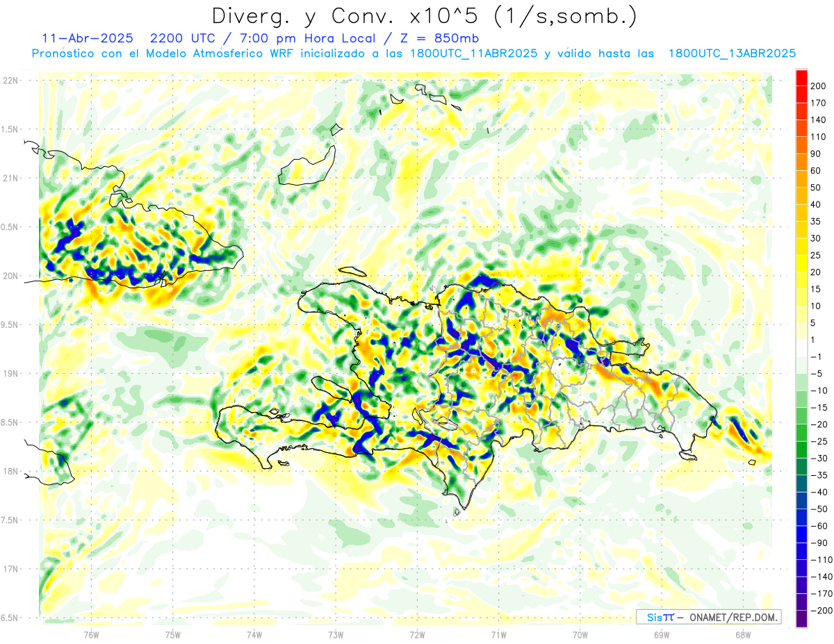
Task: Click the longitude label '72W'
Action: 417,635
